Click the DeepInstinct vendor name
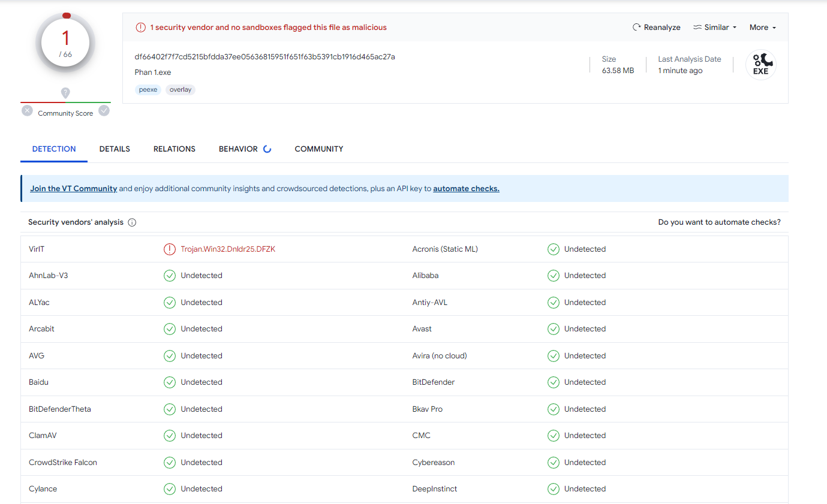Screen dimensions: 827x504 [x=435, y=489]
